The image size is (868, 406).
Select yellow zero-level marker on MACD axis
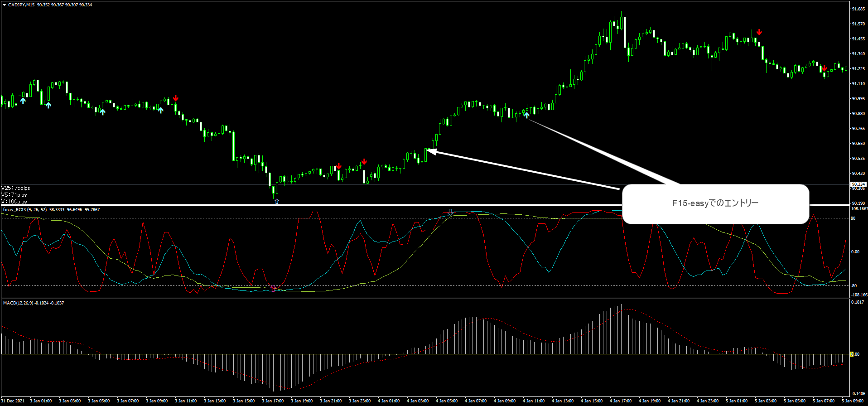852,354
